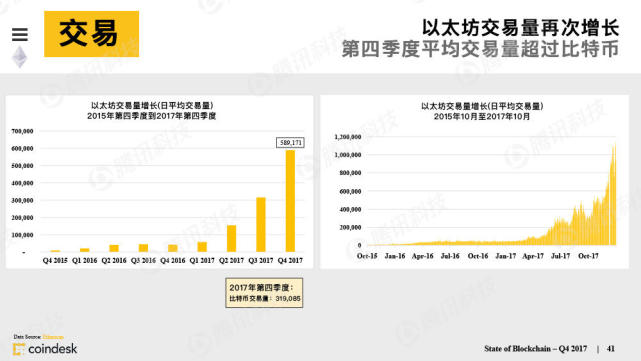This screenshot has height=361, width=641.
Task: Click the Ethereum diamond logo
Action: 20,57
